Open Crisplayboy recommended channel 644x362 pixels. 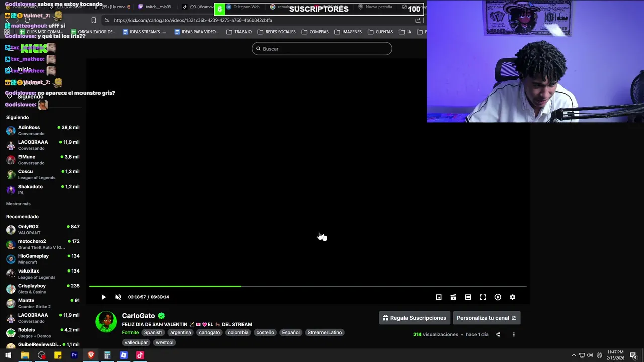43,289
